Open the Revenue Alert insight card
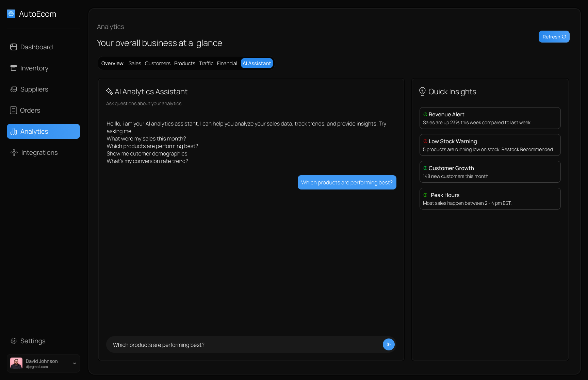The height and width of the screenshot is (380, 588). (490, 118)
